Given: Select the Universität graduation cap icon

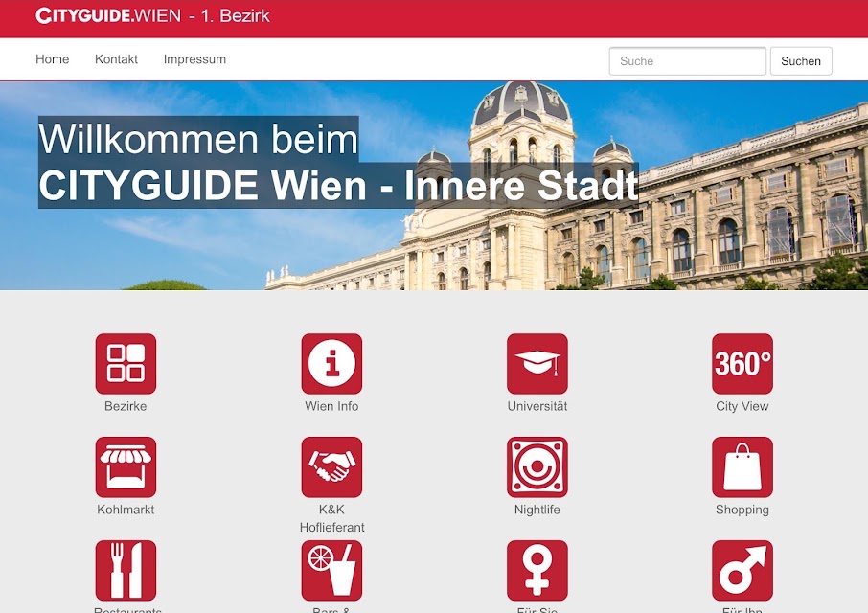Looking at the screenshot, I should [x=537, y=363].
